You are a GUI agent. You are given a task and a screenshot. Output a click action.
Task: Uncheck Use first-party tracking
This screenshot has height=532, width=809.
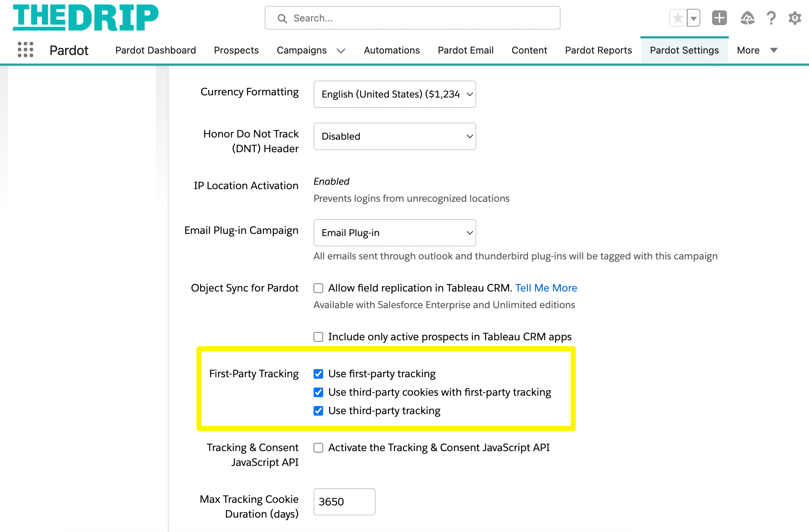(x=318, y=374)
